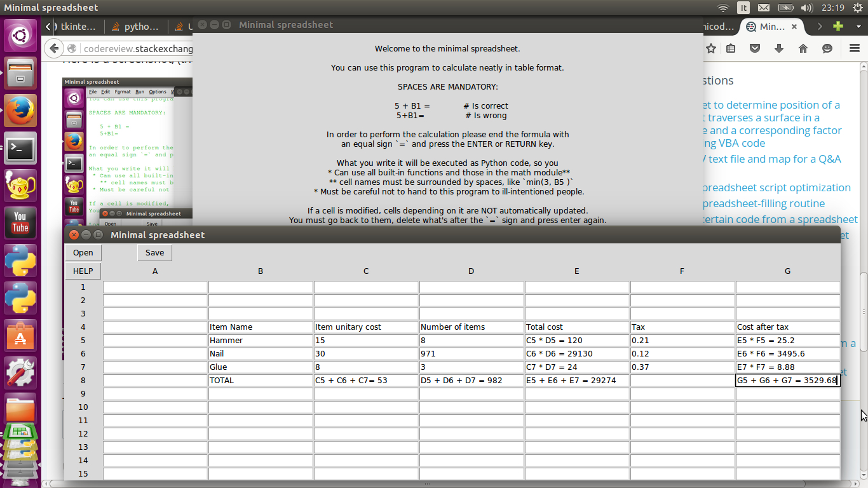Save the spreadsheet with the Save button
This screenshot has width=868, height=488.
(154, 252)
